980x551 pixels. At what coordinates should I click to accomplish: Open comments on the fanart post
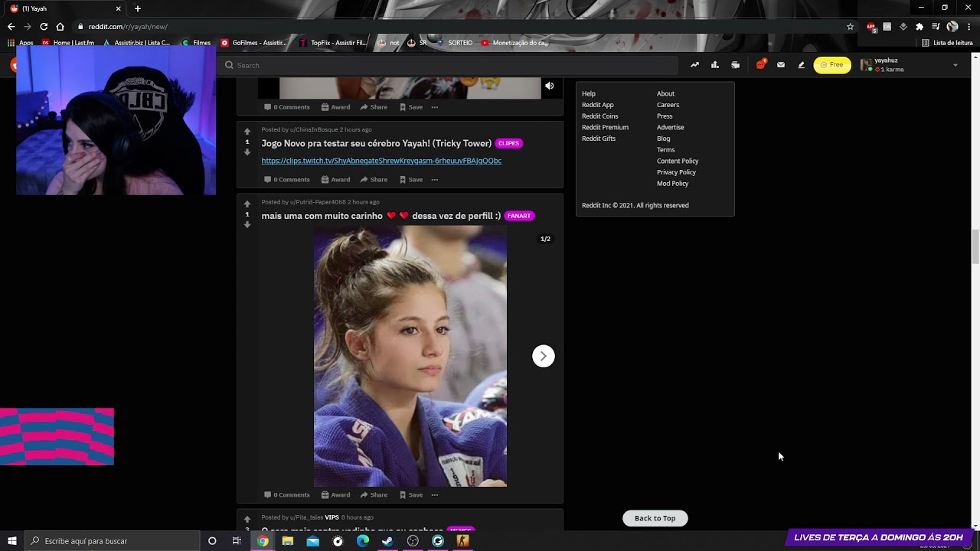[x=287, y=495]
